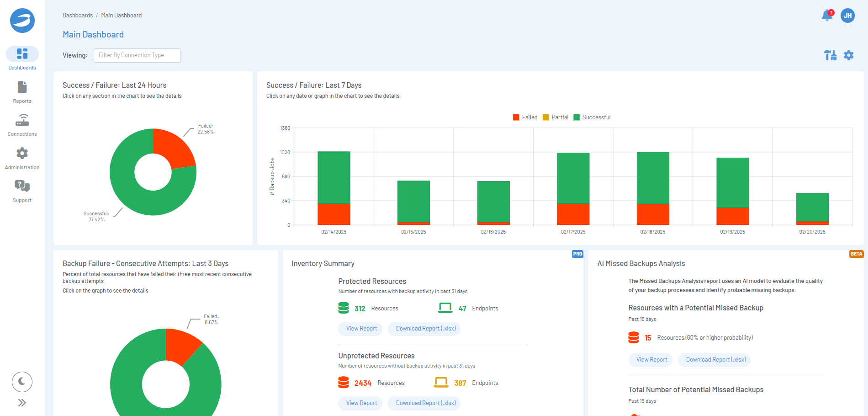Click the 02/14/2025 bar's green segment
Image resolution: width=868 pixels, height=416 pixels.
click(x=334, y=177)
